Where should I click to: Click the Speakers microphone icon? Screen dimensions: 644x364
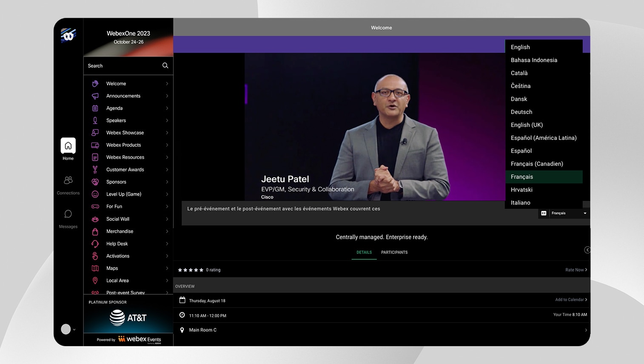(95, 120)
